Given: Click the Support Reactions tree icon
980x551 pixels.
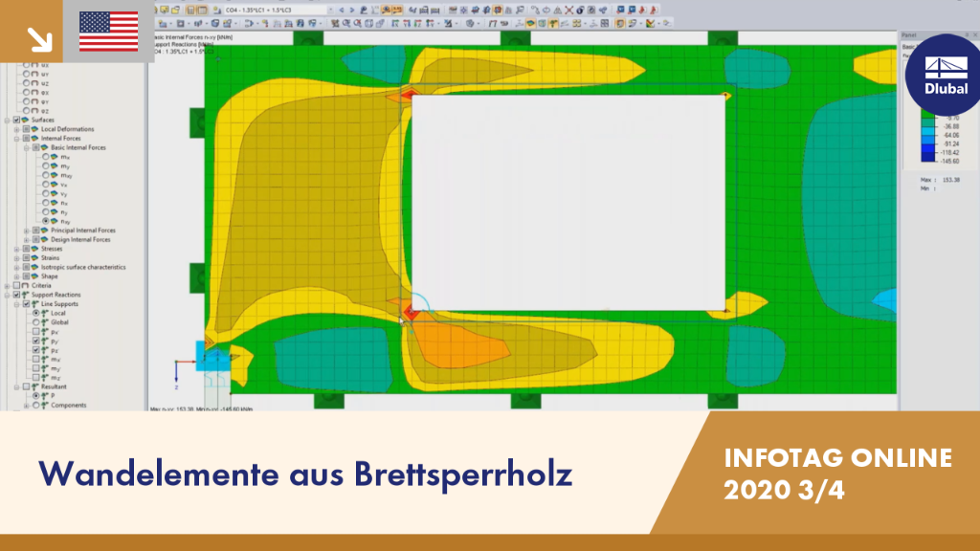Looking at the screenshot, I should click(26, 295).
